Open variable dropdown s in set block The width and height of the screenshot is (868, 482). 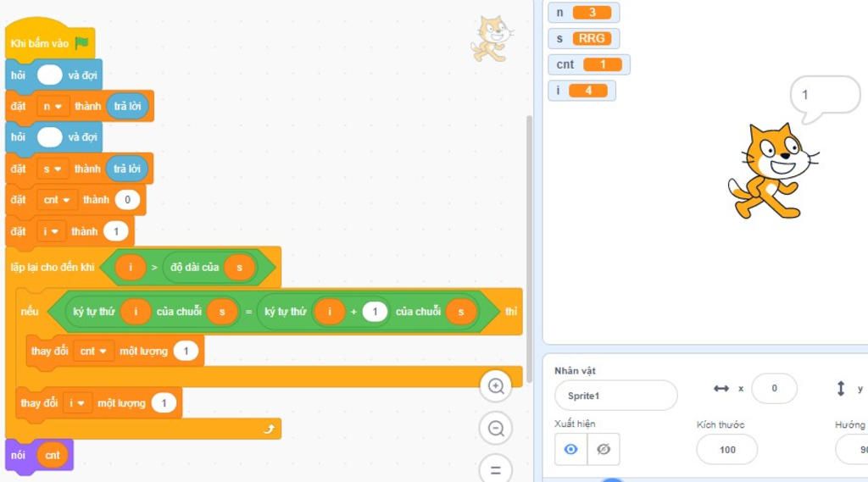pyautogui.click(x=52, y=169)
